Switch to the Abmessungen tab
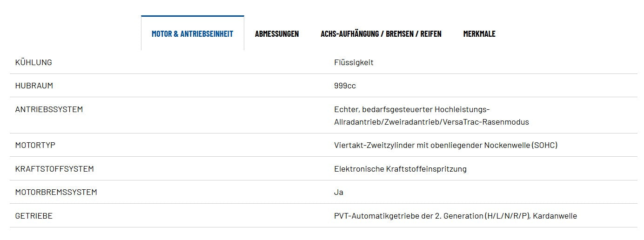The image size is (644, 240). click(277, 33)
